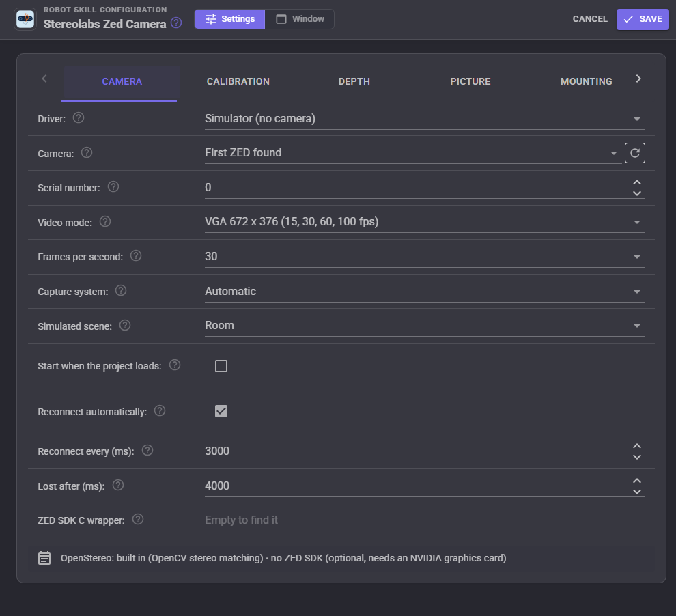Open help for Start when the project loads
The width and height of the screenshot is (676, 616).
[x=175, y=365]
